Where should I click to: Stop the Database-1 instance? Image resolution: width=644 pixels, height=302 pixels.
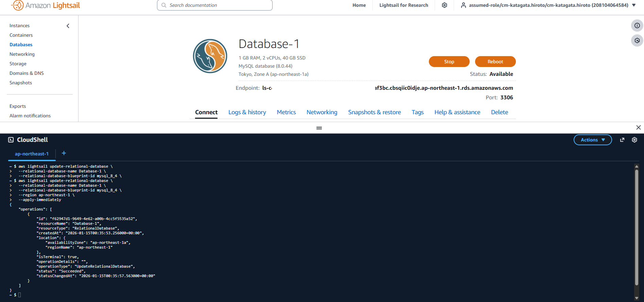point(449,62)
